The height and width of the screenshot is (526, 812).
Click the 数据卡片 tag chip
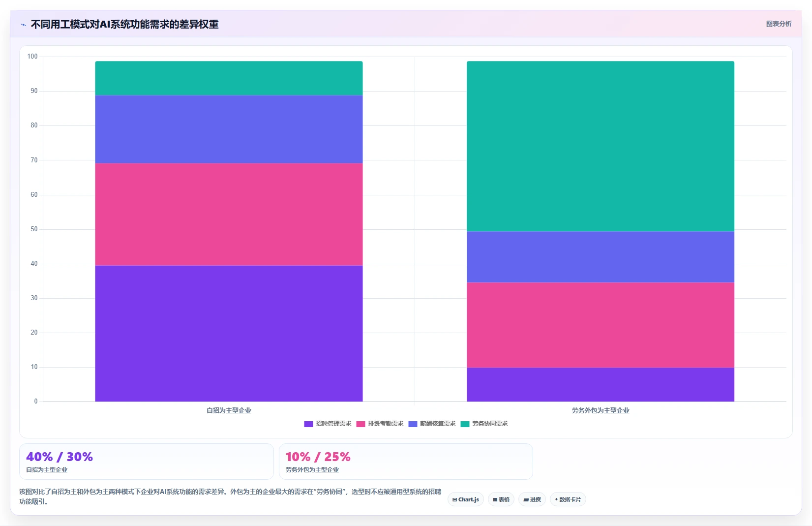point(568,499)
